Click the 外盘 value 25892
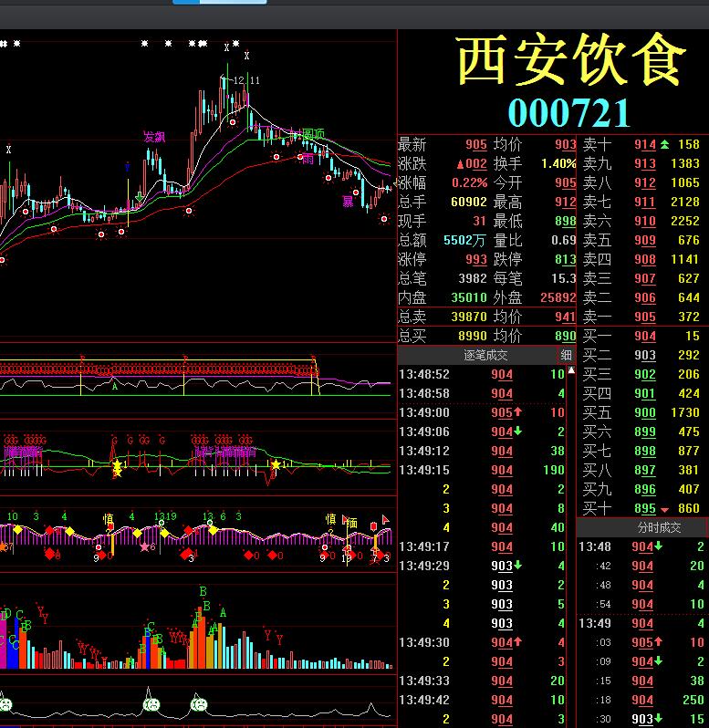Screen dimensions: 709x728 pos(558,297)
